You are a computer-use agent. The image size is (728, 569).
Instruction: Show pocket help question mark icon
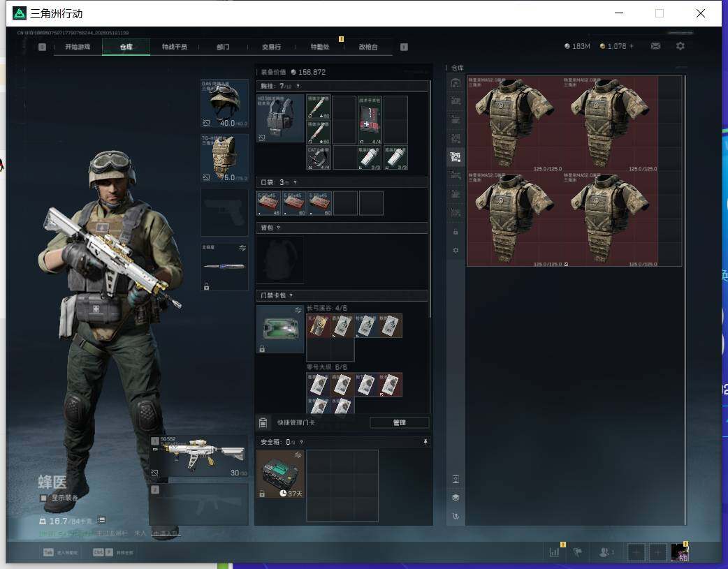[295, 182]
